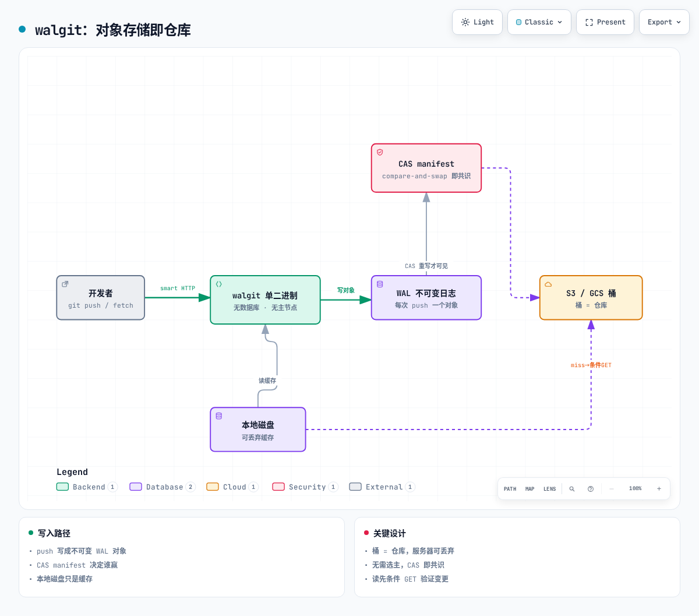The width and height of the screenshot is (699, 616).
Task: Click the bullet 桶 = 仓库, 服务器可丢弃
Action: pos(413,551)
